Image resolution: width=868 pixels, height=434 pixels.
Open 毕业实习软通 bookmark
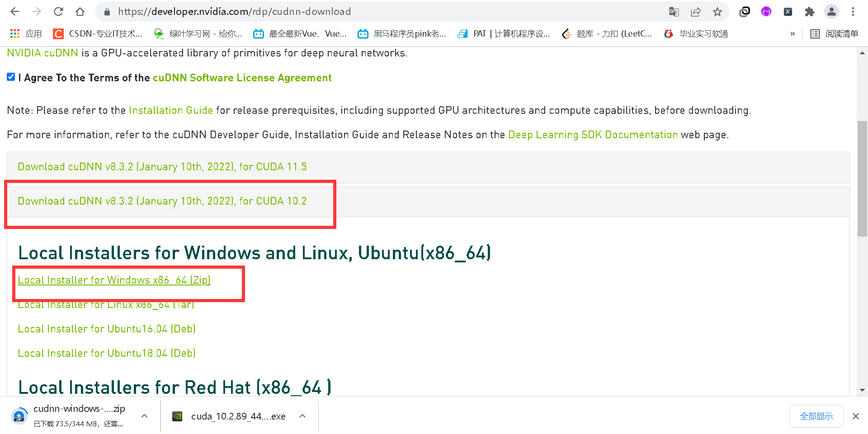point(696,34)
